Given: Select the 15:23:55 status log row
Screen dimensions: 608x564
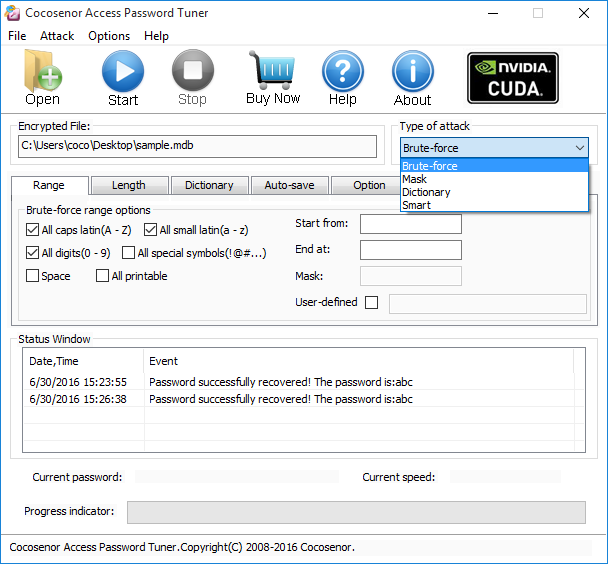Looking at the screenshot, I should pyautogui.click(x=304, y=382).
